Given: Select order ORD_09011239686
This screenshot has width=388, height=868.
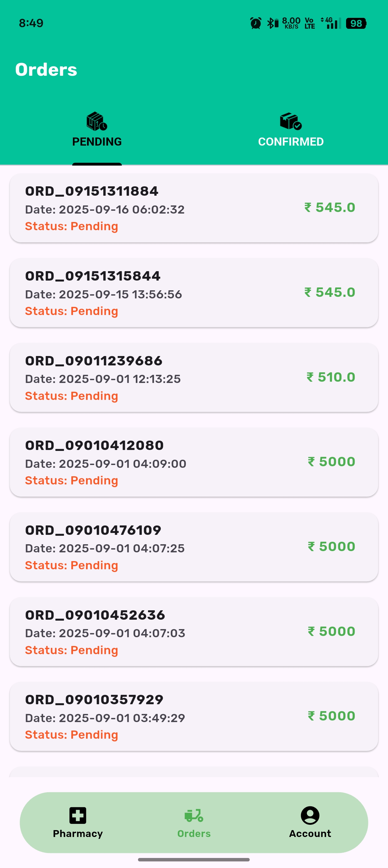Looking at the screenshot, I should pos(194,377).
